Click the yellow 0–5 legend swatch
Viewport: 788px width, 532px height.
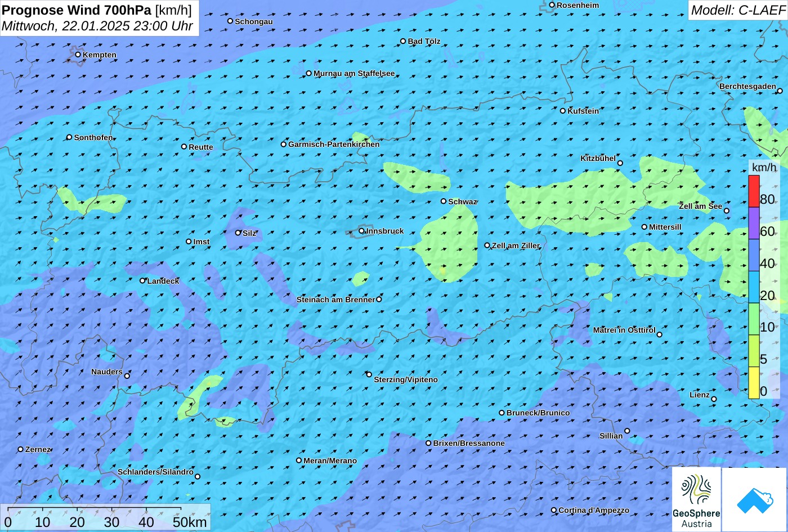[x=754, y=383]
